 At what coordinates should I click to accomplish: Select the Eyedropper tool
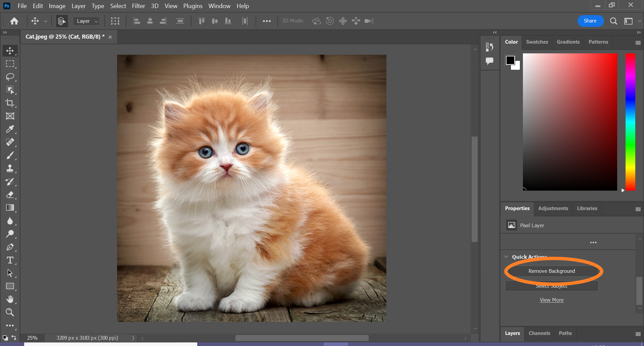pos(10,129)
